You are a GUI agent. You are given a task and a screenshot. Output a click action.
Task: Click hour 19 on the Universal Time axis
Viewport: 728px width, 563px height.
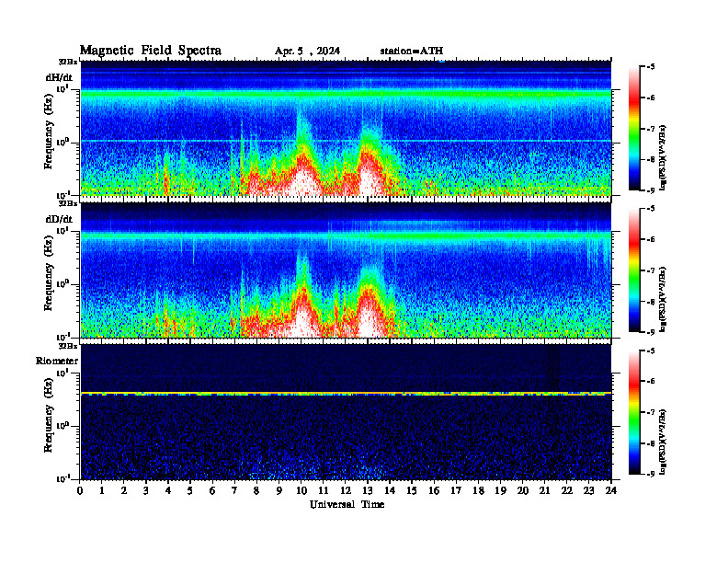[500, 491]
